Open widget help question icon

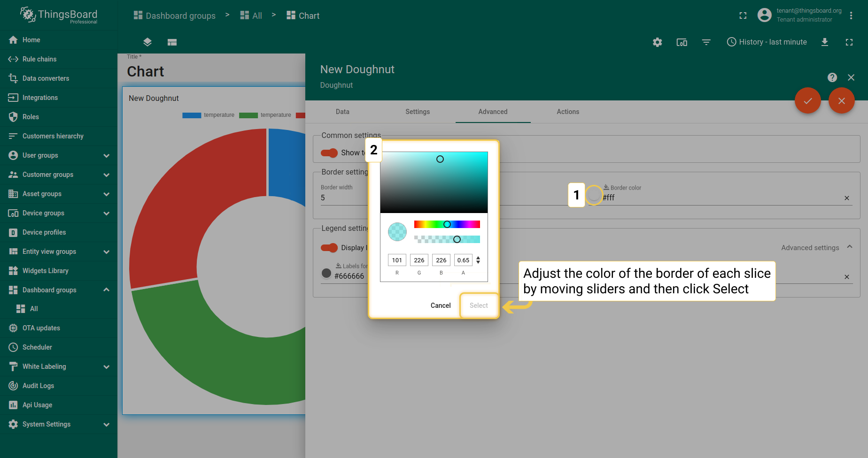[x=832, y=77]
